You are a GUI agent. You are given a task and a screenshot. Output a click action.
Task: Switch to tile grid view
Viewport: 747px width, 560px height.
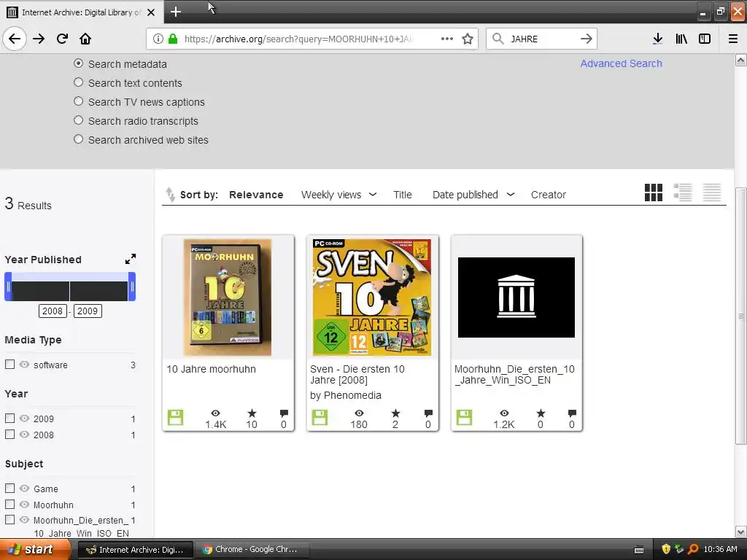[x=653, y=192]
